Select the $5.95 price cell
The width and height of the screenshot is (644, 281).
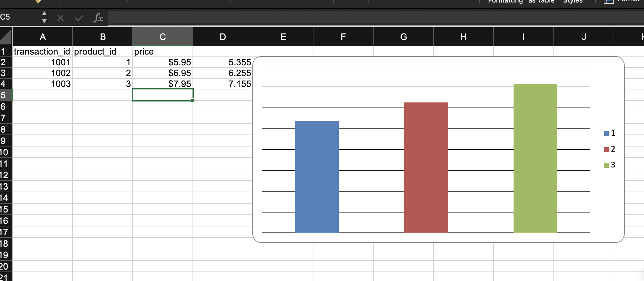coord(163,62)
